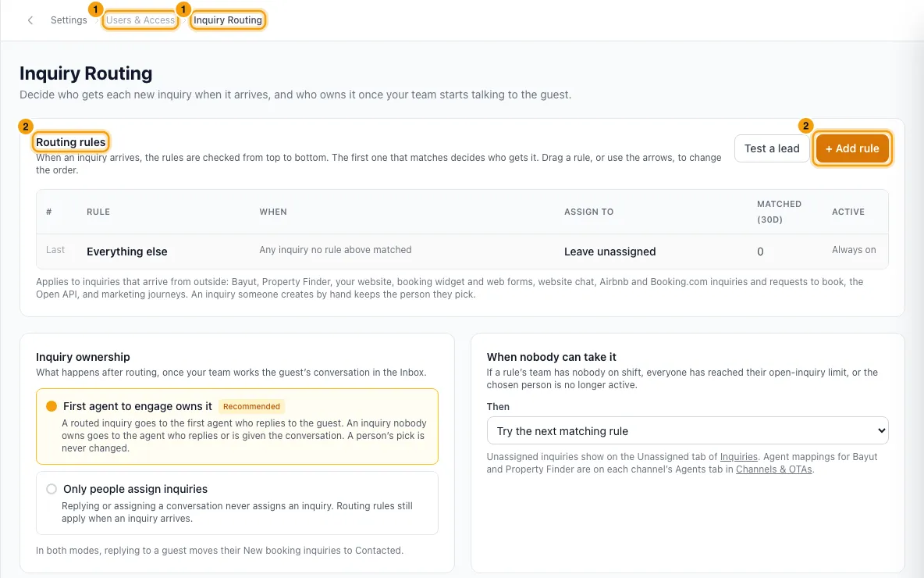Click the WHEN column header

click(x=273, y=212)
